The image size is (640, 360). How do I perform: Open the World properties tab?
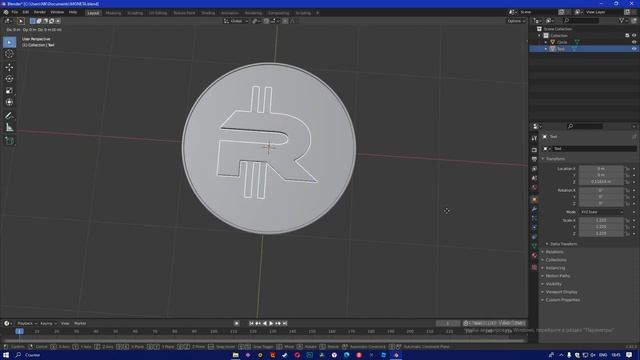click(534, 187)
